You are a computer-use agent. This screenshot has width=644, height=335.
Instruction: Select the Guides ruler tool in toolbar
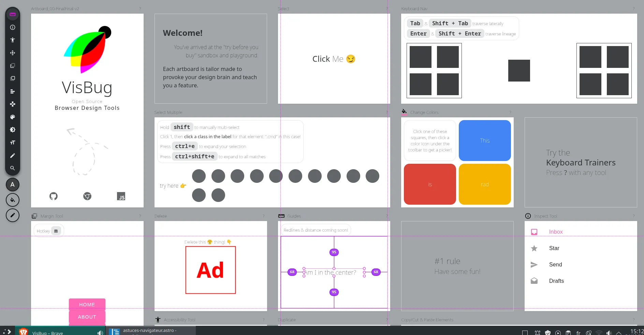13,14
